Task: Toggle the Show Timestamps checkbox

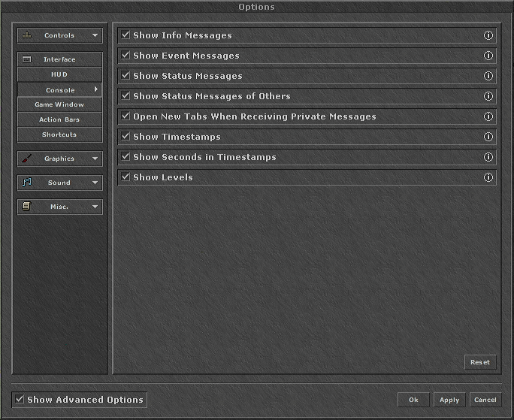Action: [125, 136]
